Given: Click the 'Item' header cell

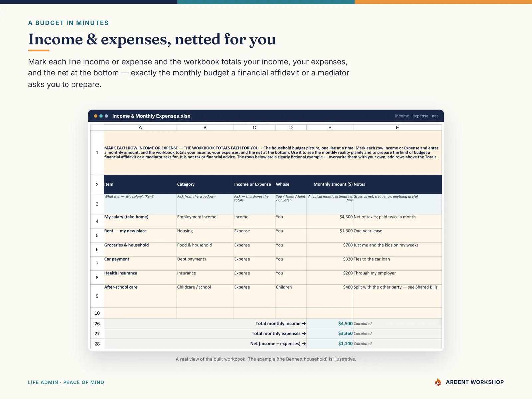Looking at the screenshot, I should point(140,184).
